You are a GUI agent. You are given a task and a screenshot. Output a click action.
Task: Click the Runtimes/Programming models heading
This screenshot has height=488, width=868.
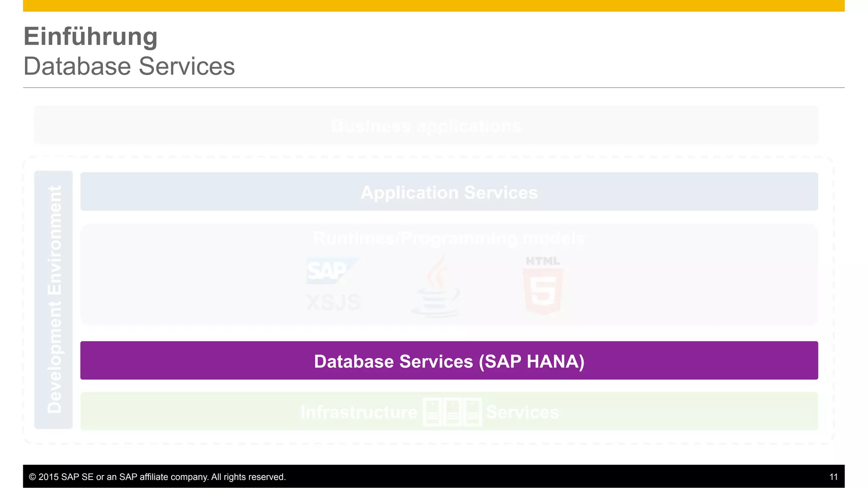click(449, 238)
